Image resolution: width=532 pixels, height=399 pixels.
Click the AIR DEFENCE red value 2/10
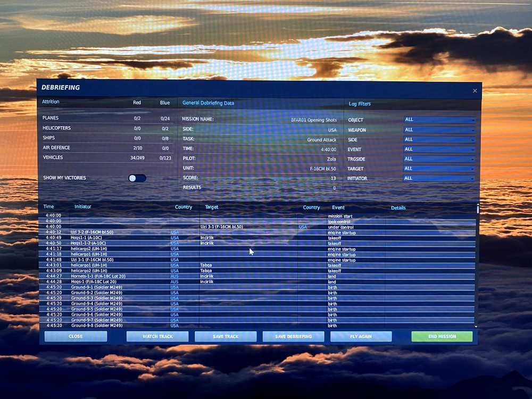pos(137,148)
